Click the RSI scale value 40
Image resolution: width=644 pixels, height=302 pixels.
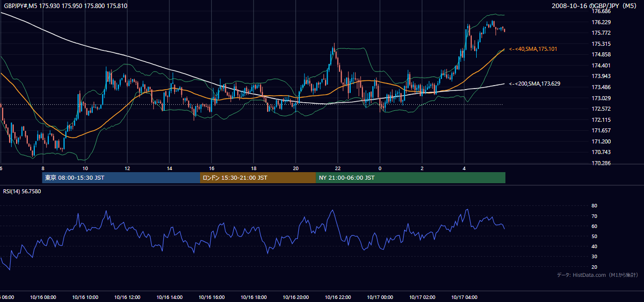point(595,246)
